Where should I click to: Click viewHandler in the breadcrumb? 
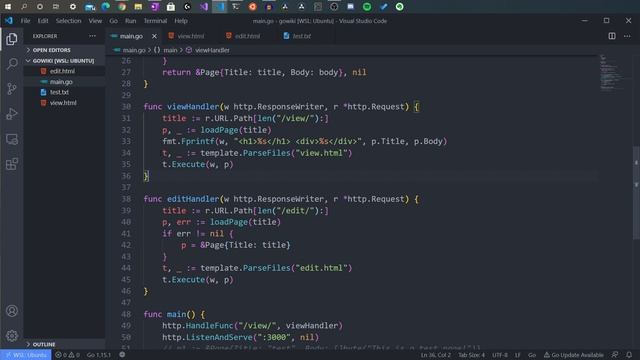[x=212, y=50]
